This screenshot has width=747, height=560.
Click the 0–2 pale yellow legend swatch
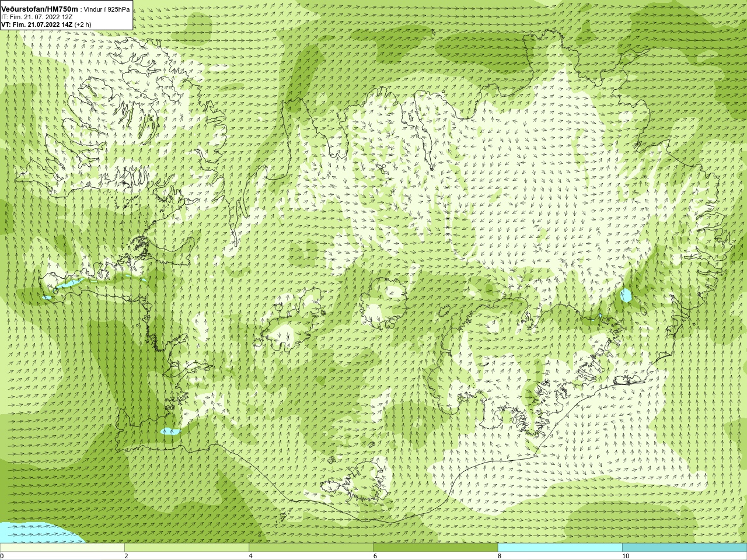tap(62, 548)
